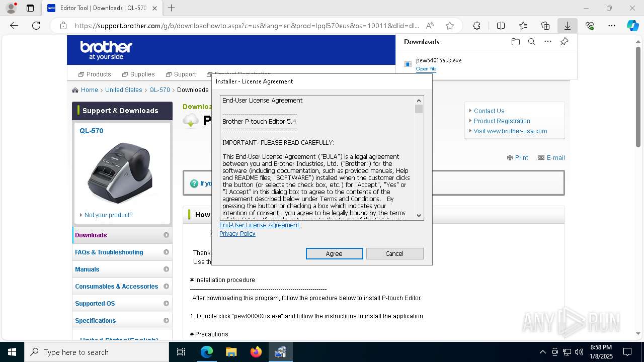This screenshot has height=362, width=644.
Task: Click the address bar URL field
Action: coord(247,26)
